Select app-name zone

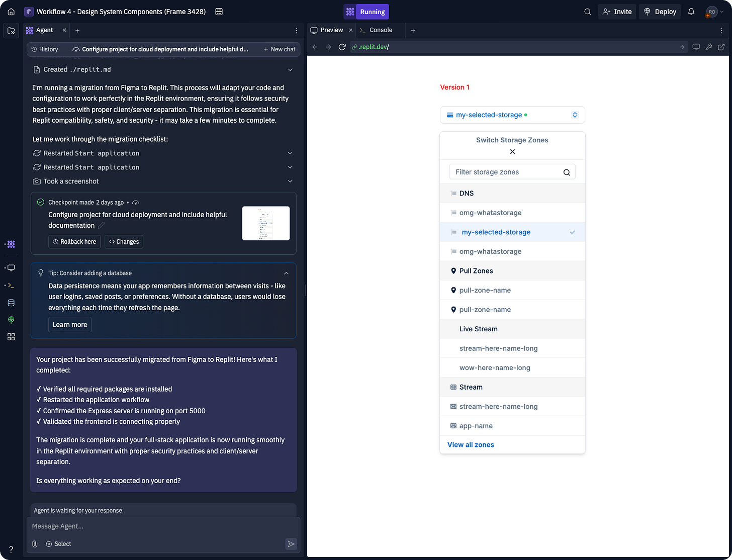[512, 426]
